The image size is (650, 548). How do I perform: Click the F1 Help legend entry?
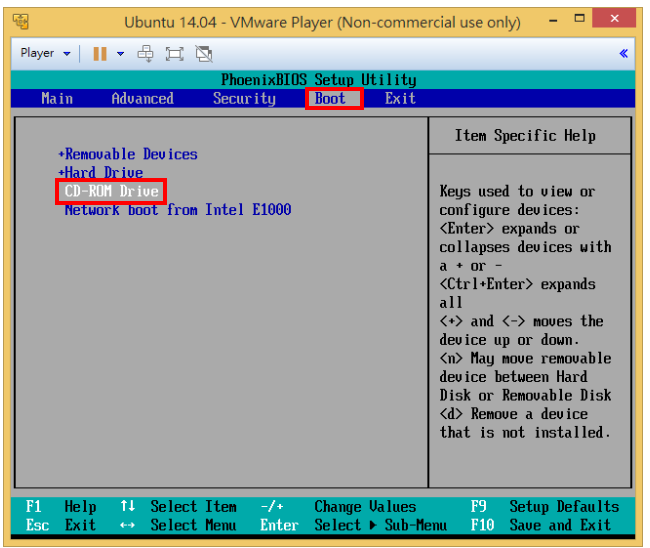[61, 507]
